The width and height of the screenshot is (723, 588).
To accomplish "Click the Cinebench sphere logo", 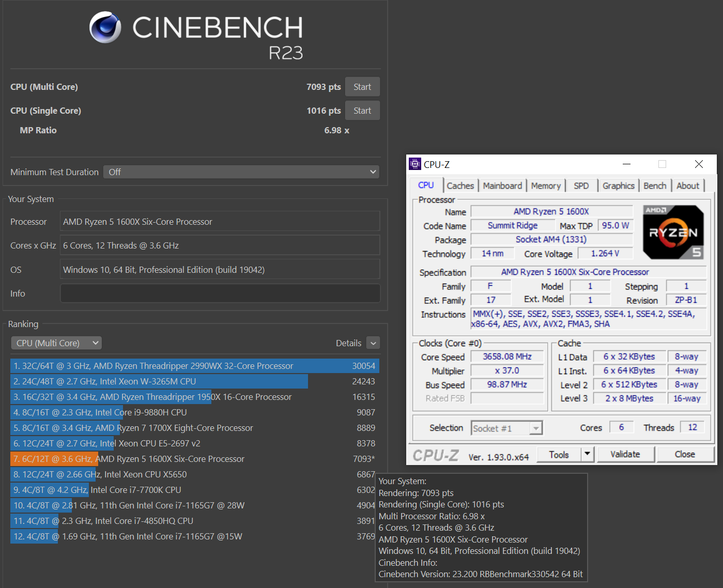I will pyautogui.click(x=105, y=27).
